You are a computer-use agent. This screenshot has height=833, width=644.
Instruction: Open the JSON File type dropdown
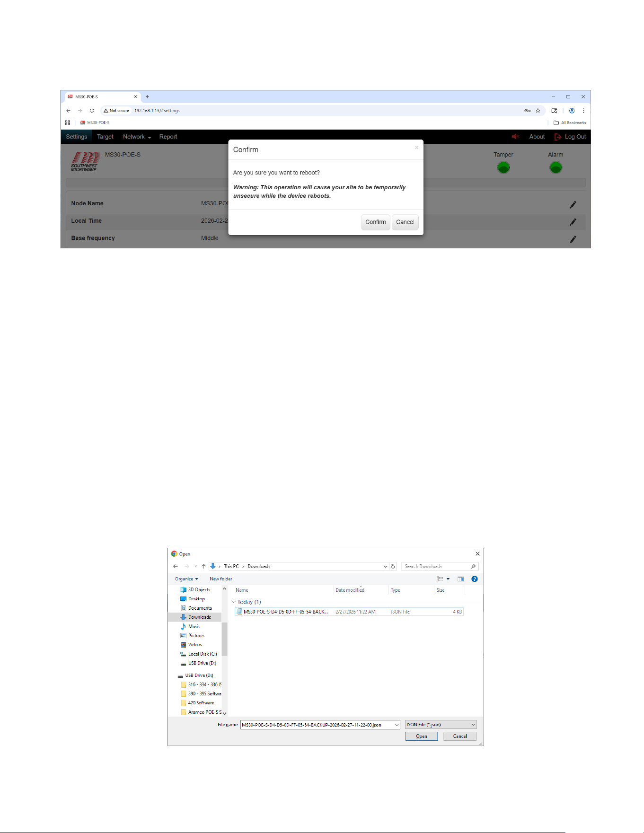[441, 725]
